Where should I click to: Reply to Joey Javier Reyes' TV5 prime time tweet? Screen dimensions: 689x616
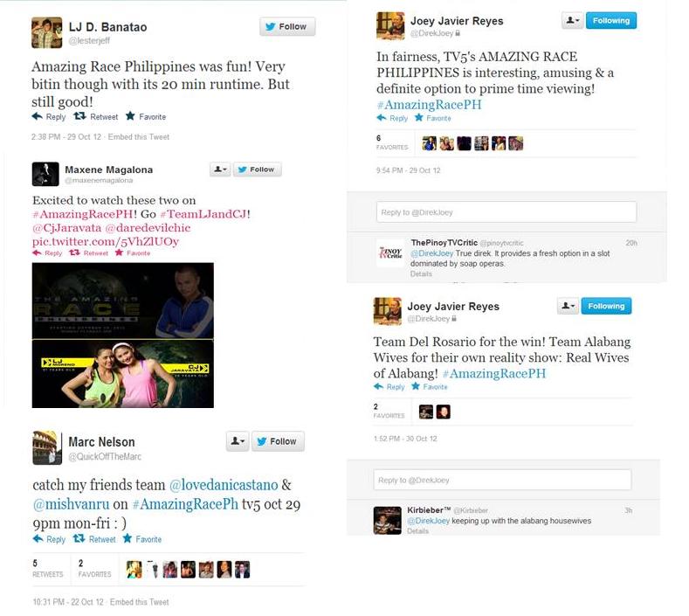[382, 118]
